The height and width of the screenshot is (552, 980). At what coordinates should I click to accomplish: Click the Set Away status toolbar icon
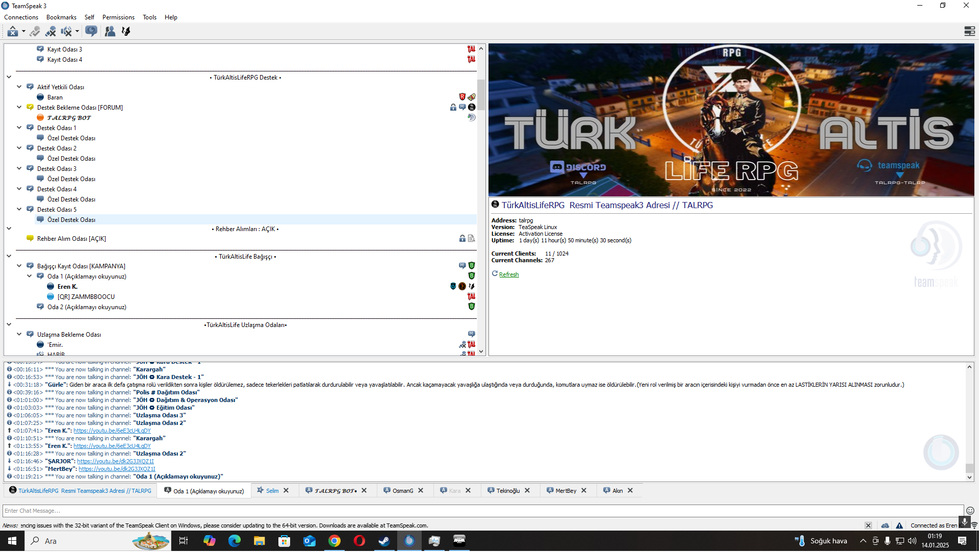pyautogui.click(x=13, y=32)
